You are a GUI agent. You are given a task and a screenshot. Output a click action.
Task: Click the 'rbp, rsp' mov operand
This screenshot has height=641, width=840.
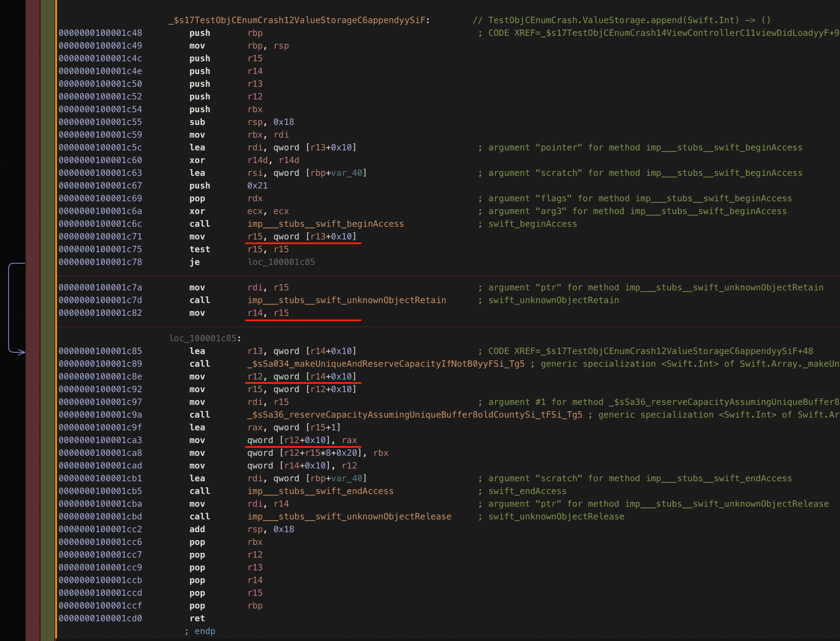click(x=268, y=46)
